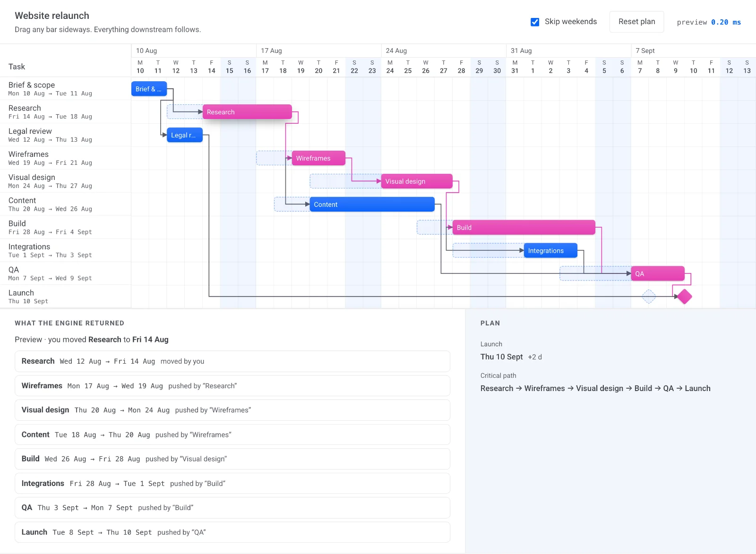Select the pink Build gantt bar
Screen dimensions: 756x554
coord(524,228)
